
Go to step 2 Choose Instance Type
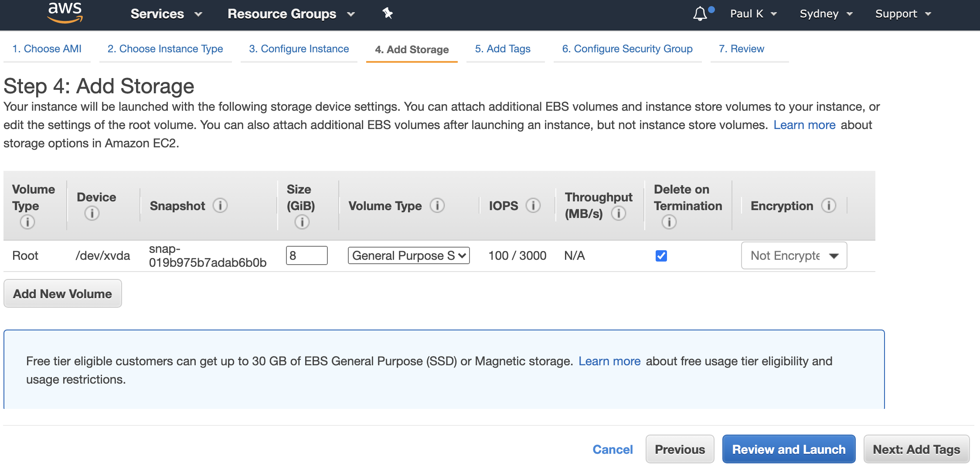(165, 49)
